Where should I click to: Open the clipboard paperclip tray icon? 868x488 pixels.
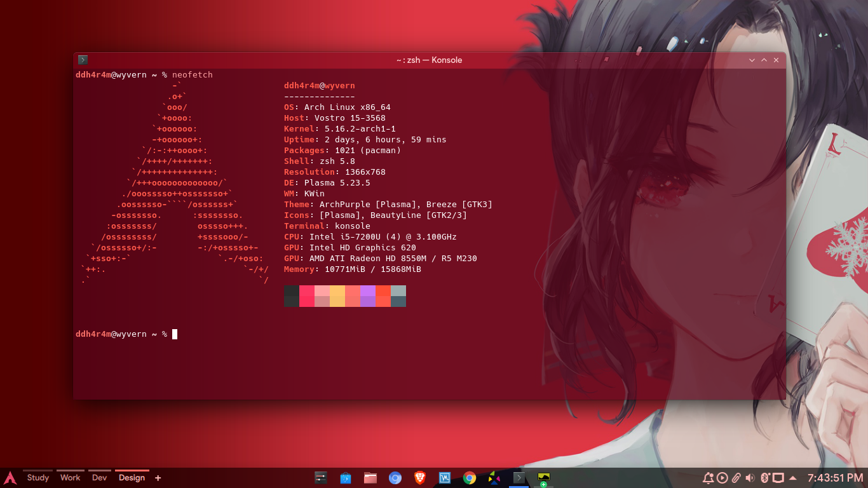pos(736,478)
